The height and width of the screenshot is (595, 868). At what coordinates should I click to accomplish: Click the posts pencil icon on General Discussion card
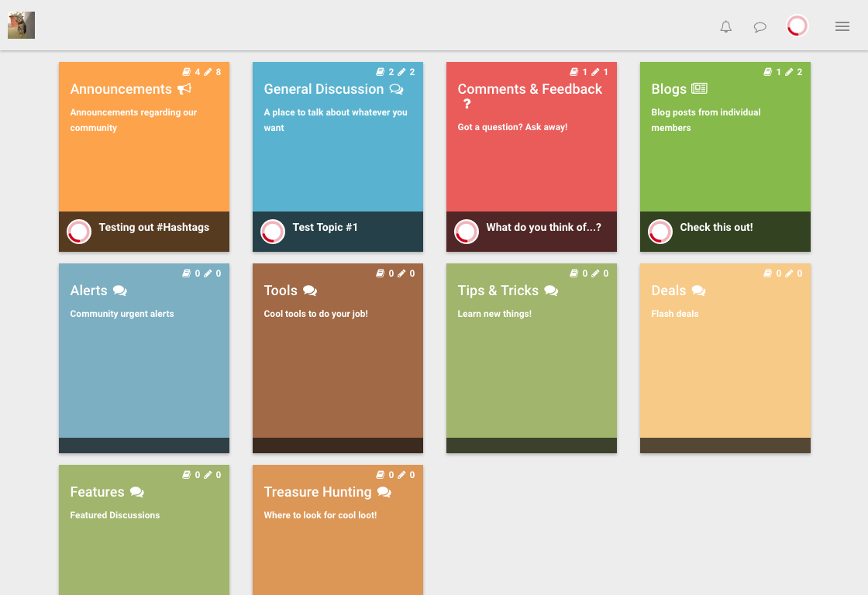click(x=401, y=72)
